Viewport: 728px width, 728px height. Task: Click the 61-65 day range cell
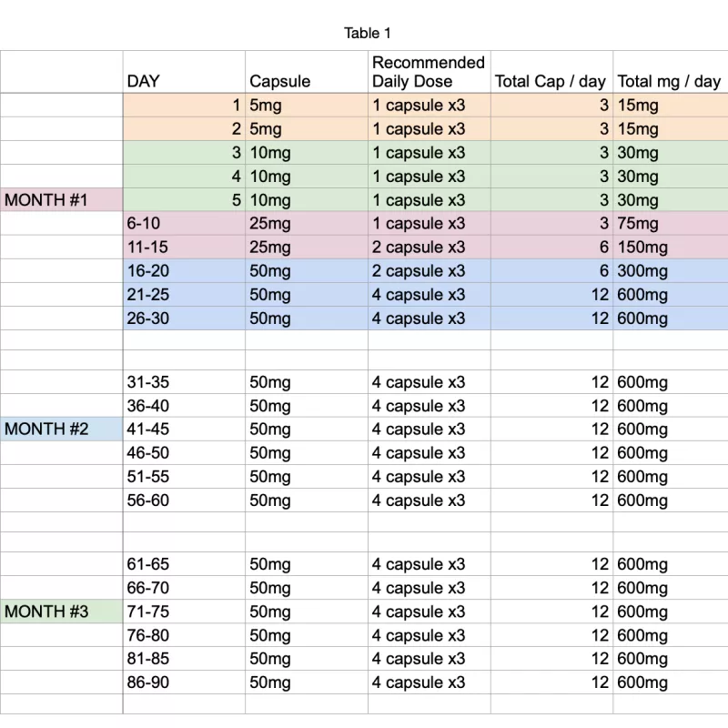click(x=184, y=564)
